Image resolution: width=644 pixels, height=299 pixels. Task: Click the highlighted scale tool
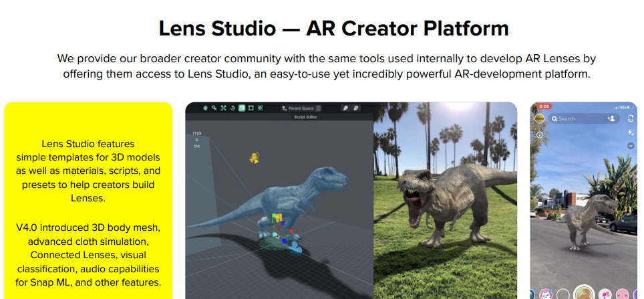[x=242, y=108]
